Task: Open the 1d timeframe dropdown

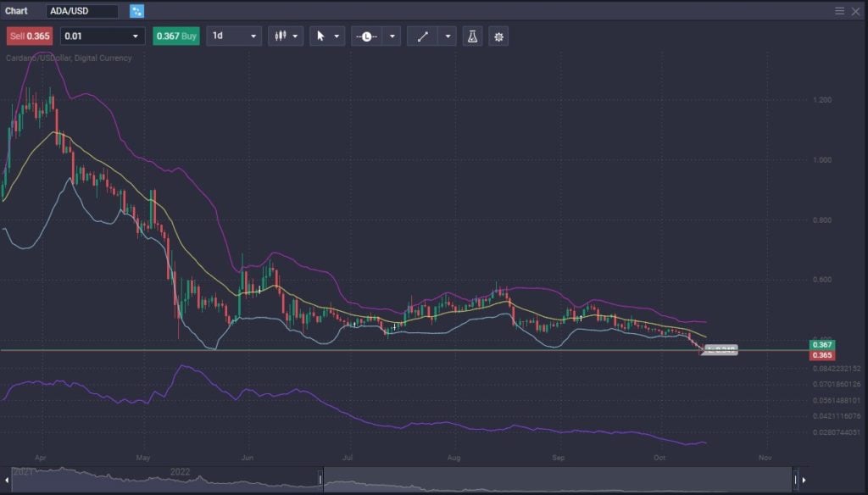Action: pyautogui.click(x=234, y=36)
